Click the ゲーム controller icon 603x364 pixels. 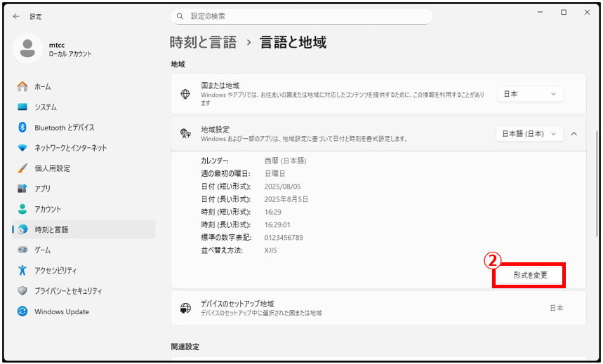coord(22,250)
